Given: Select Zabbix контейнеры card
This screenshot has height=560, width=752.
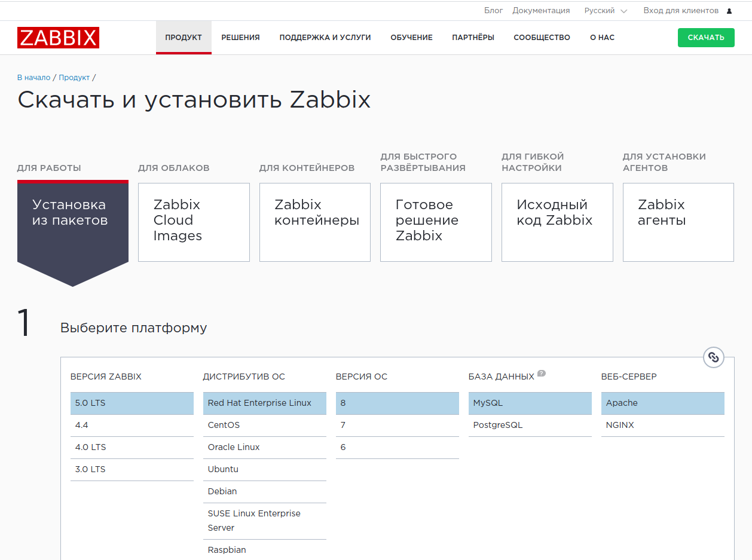Looking at the screenshot, I should [x=315, y=222].
